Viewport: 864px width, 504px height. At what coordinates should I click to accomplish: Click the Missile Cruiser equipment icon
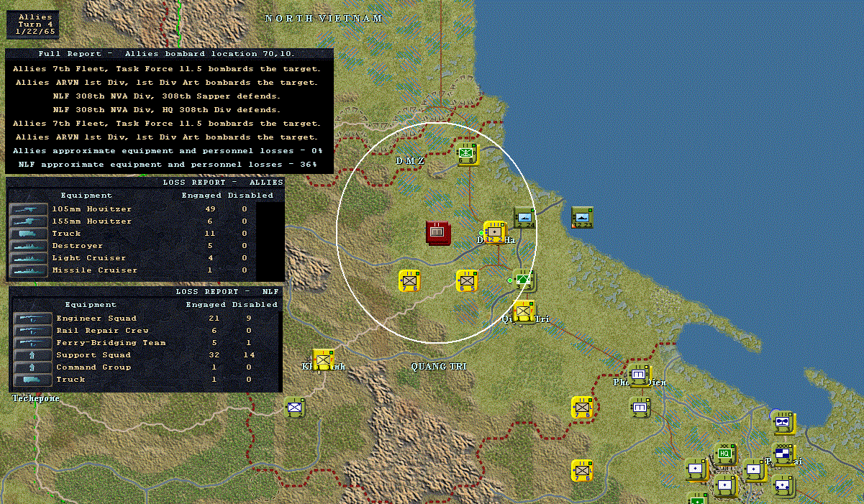27,270
